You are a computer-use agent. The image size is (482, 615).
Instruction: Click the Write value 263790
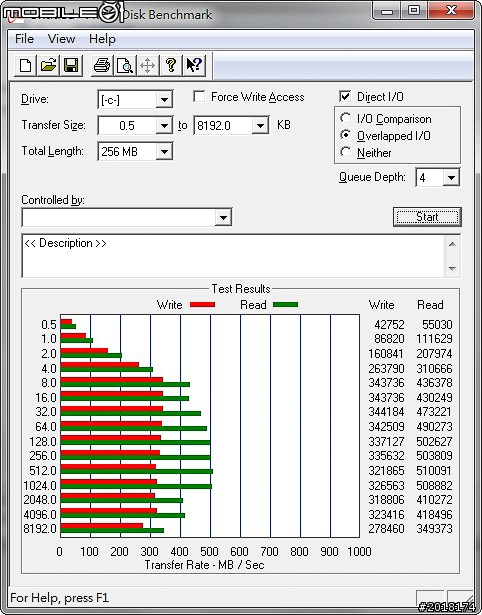(x=386, y=369)
